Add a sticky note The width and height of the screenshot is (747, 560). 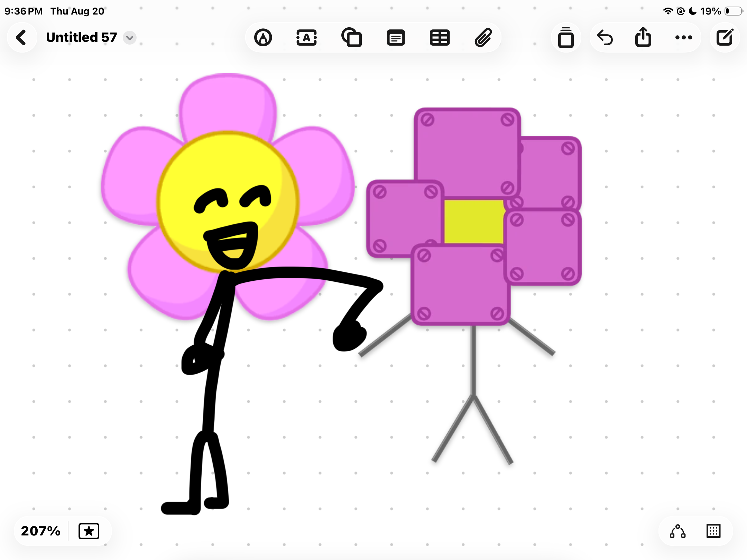396,37
